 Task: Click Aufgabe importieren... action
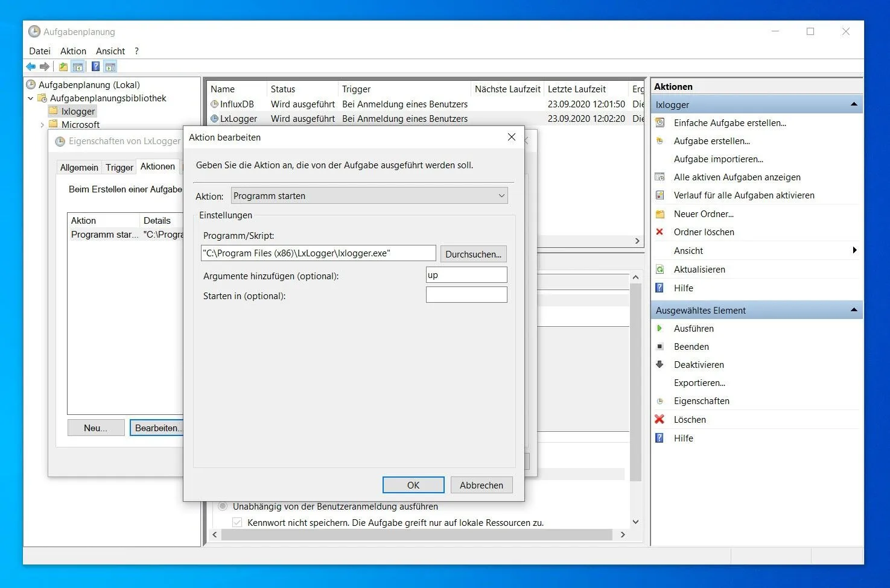pyautogui.click(x=718, y=159)
